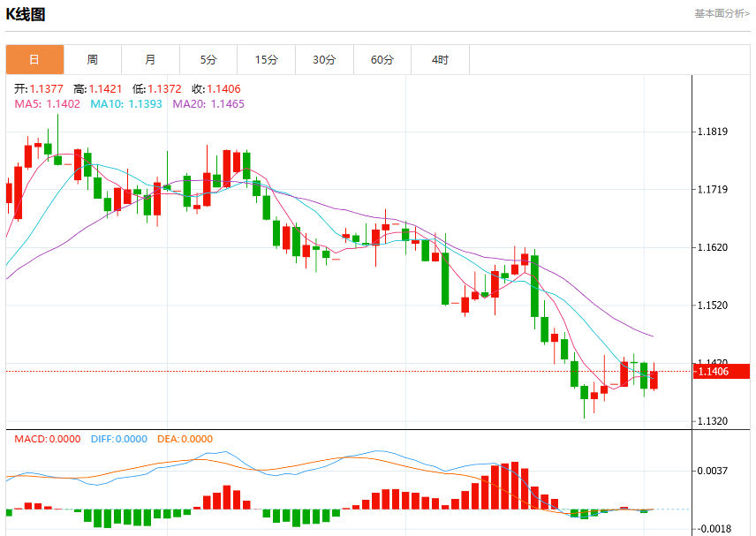Click the MA20 indicator value label

pyautogui.click(x=208, y=104)
